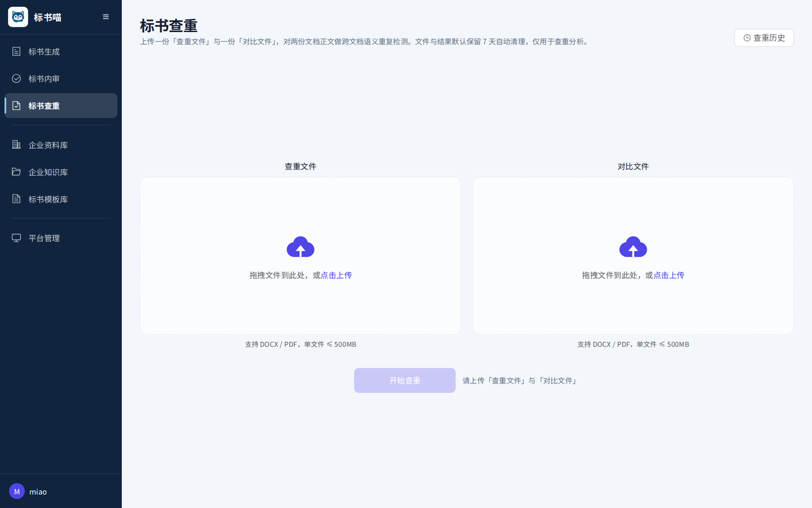Open the 查重历史 history button

[764, 38]
